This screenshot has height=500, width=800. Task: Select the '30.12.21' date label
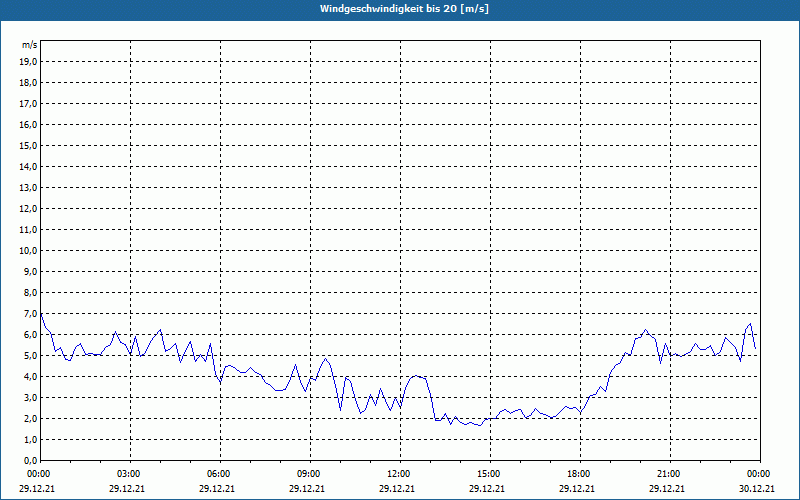[x=757, y=488]
